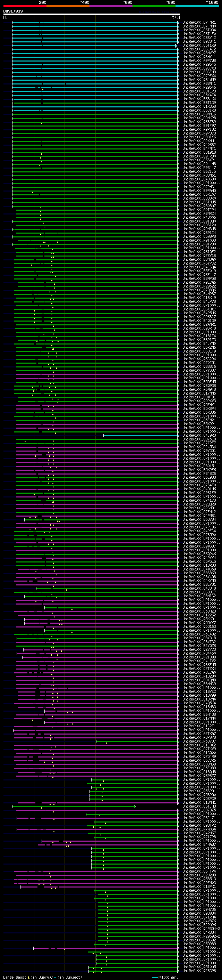Select hit label UniRef100_Q17MM5

(199, 394)
